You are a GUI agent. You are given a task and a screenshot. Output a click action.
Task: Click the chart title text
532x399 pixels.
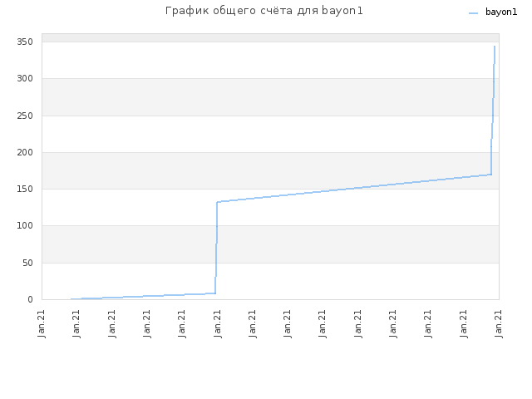coord(264,11)
